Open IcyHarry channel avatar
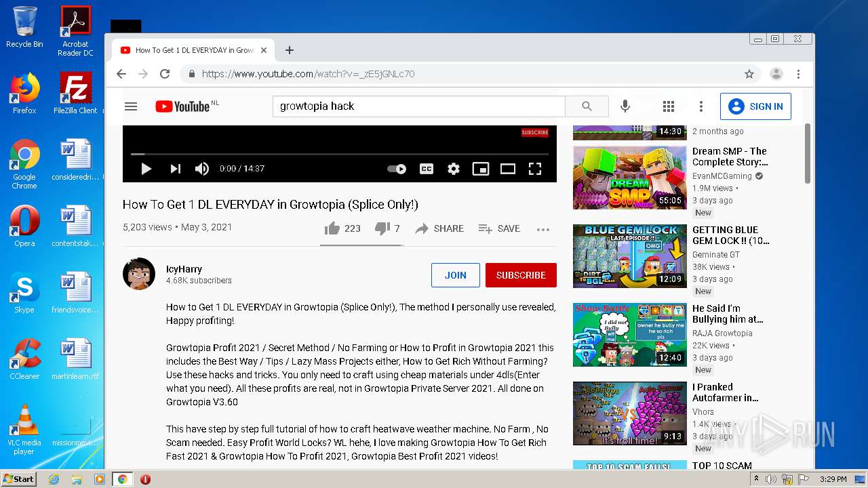 click(x=139, y=274)
